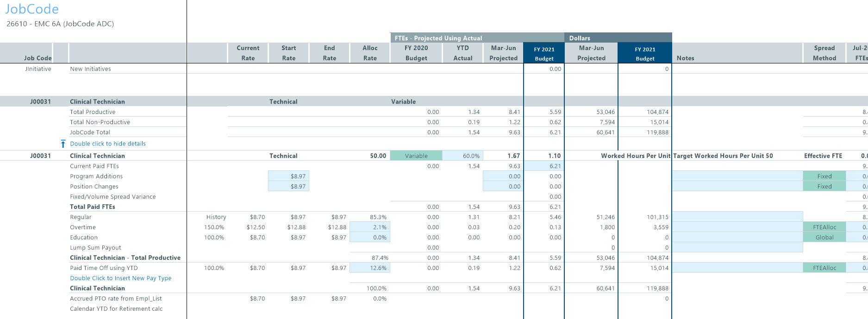Screen dimensions: 868x319
Task: Click the 'Double click to hide details' link
Action: (107, 144)
